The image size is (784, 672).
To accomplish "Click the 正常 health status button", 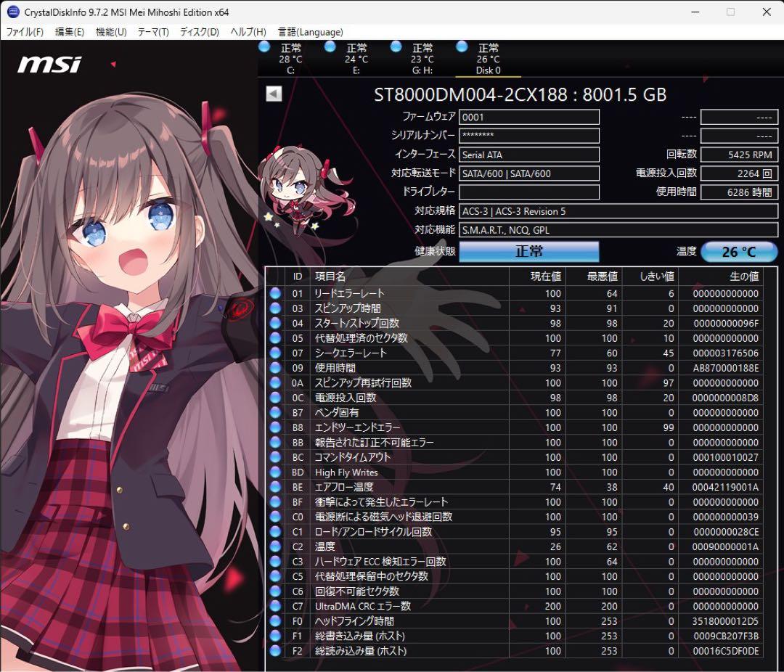I will 528,251.
